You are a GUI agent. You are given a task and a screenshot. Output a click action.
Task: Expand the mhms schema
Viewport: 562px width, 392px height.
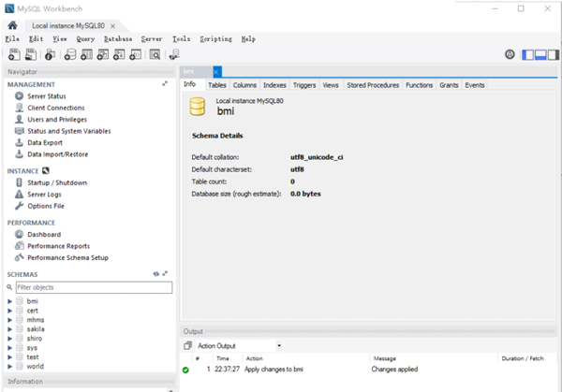(9, 320)
